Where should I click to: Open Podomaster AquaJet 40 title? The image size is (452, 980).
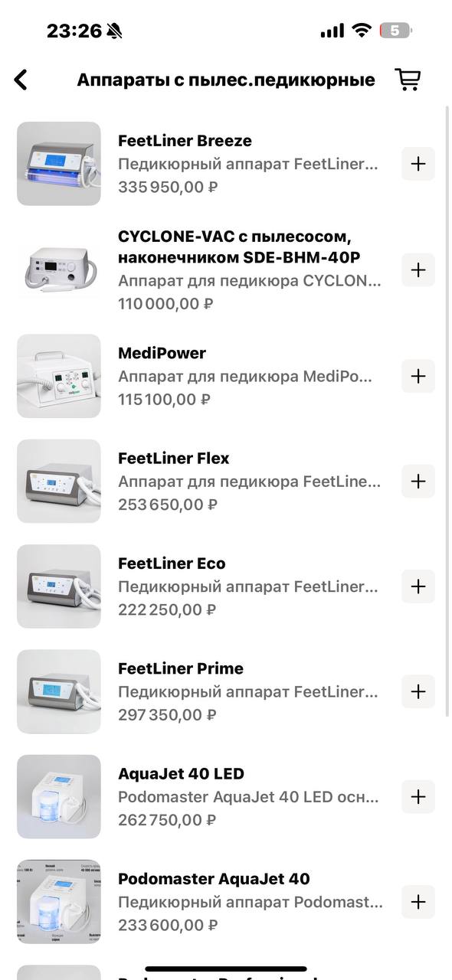[x=214, y=879]
